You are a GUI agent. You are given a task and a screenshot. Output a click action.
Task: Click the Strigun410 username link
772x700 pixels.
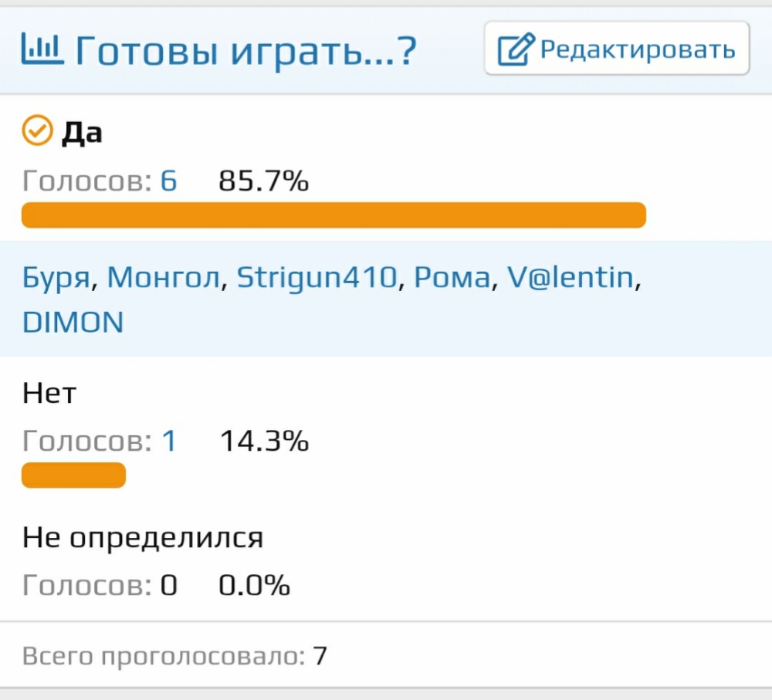pos(317,277)
